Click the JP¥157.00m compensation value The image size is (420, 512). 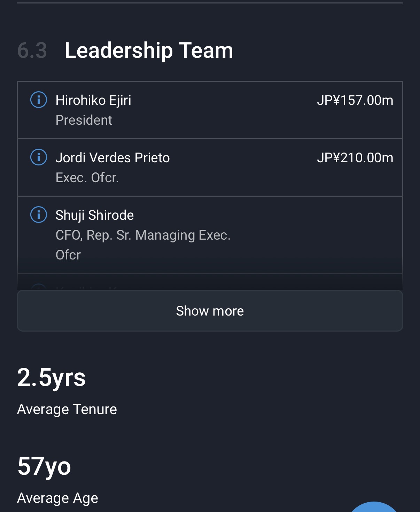(355, 100)
